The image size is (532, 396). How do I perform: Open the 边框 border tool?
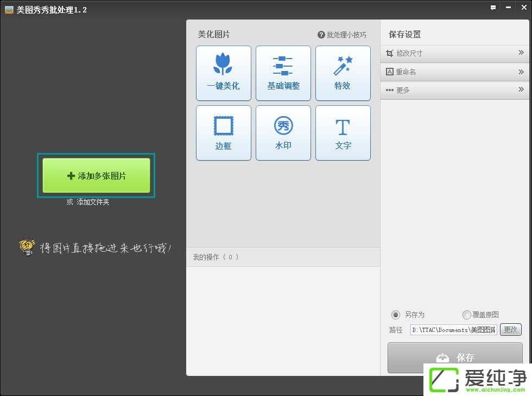coord(223,133)
